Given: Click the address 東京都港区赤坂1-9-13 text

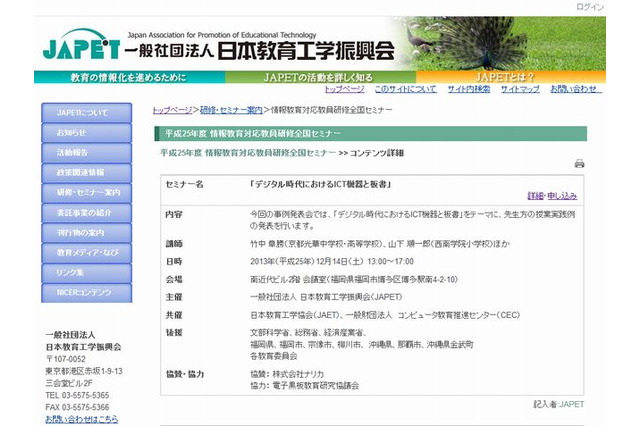Looking at the screenshot, I should [x=84, y=371].
